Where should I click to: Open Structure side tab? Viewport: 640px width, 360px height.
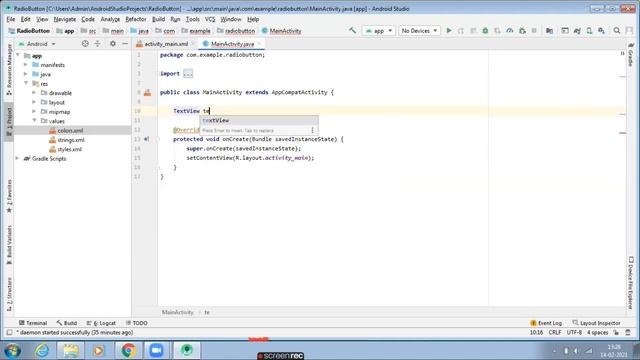tap(9, 294)
